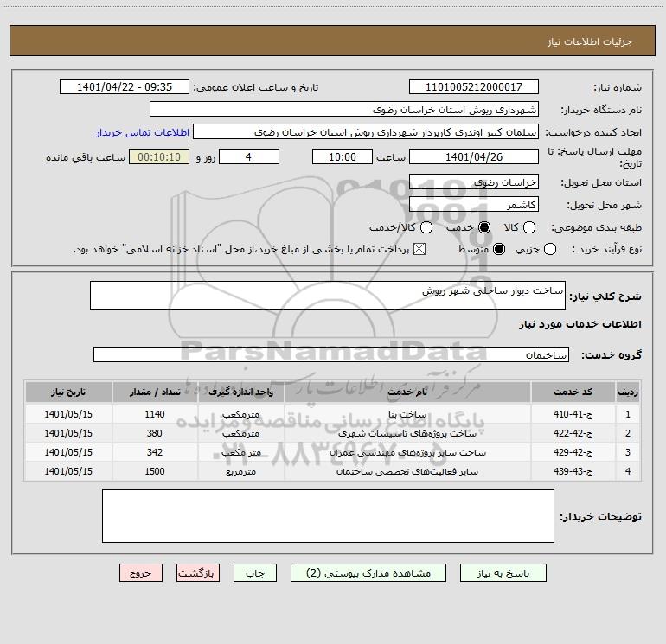Image resolution: width=666 pixels, height=644 pixels.
Task: Click the چاپ print button
Action: click(x=255, y=573)
